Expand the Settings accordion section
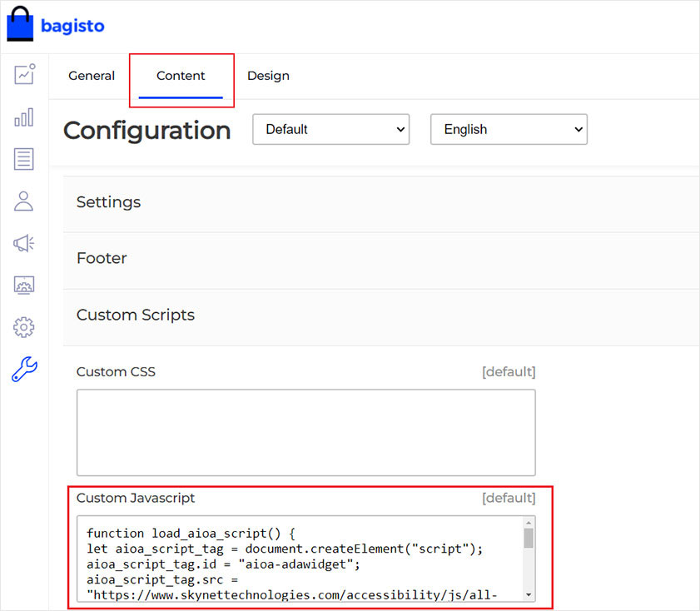 click(x=108, y=202)
